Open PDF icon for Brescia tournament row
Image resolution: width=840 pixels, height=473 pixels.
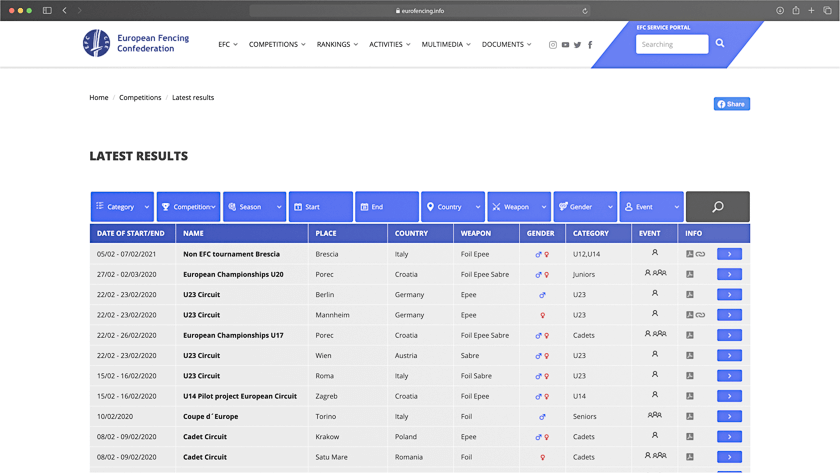[690, 254]
